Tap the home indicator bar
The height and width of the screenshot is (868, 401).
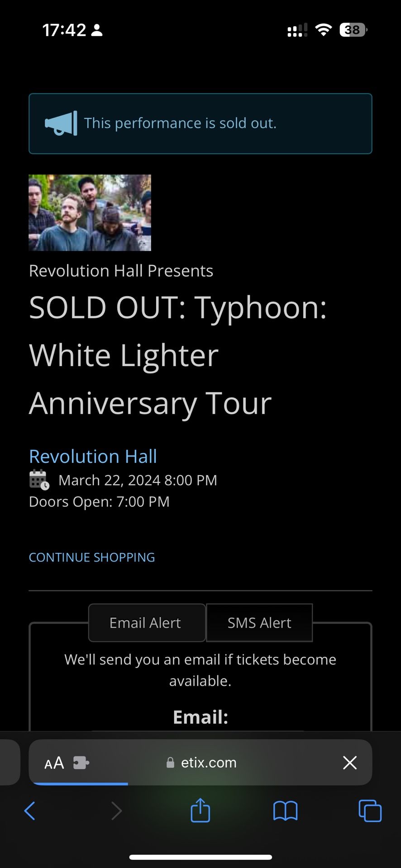(200, 857)
